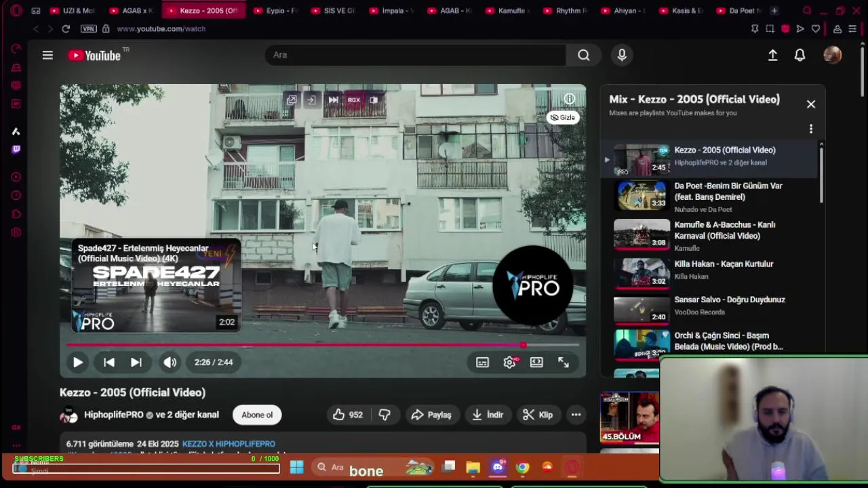This screenshot has width=868, height=488.
Task: Click the pop-out video icon above player
Action: coord(292,100)
